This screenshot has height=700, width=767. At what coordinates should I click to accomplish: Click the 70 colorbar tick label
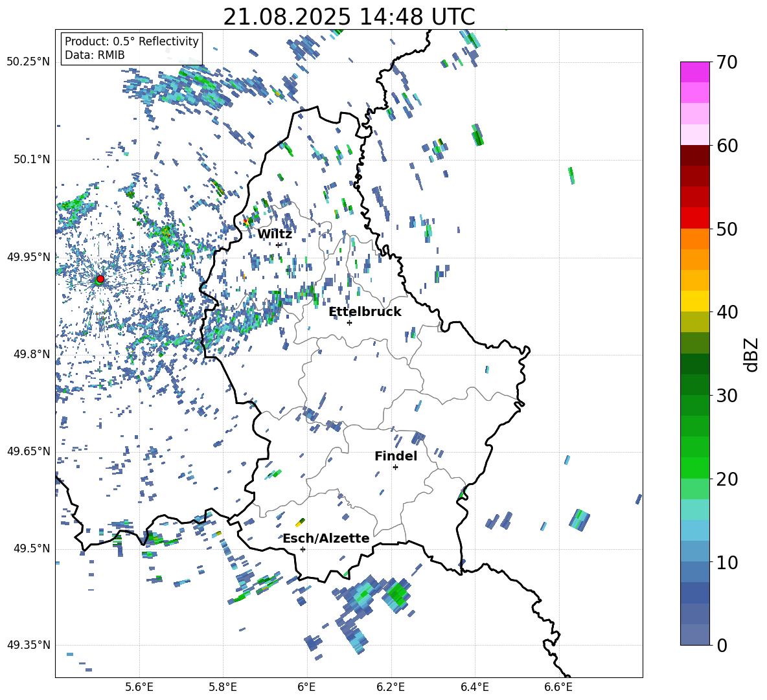click(x=727, y=62)
